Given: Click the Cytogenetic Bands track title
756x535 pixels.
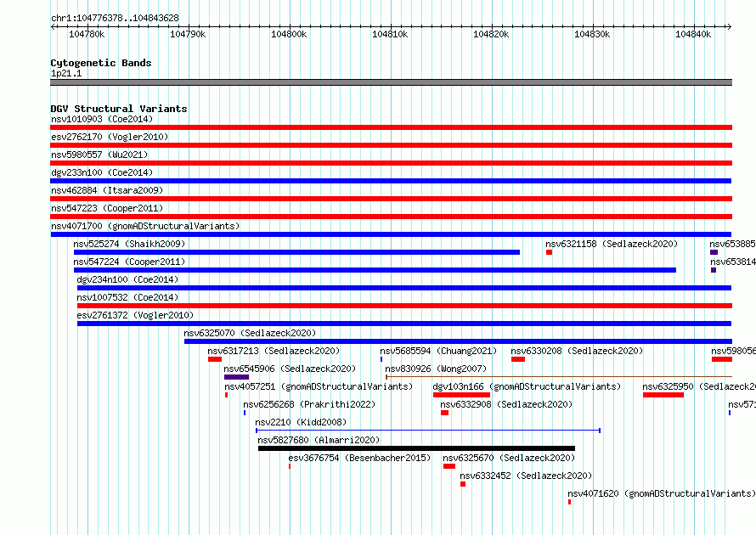Looking at the screenshot, I should coord(101,63).
